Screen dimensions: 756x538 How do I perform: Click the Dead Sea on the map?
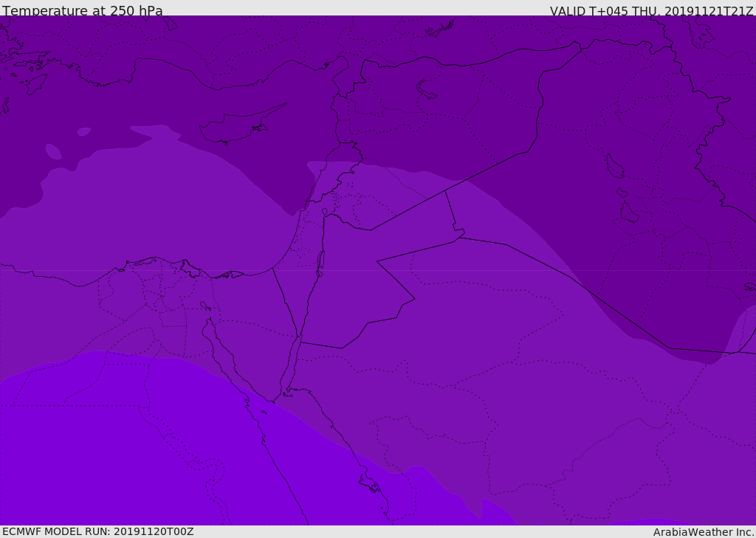coord(320,261)
